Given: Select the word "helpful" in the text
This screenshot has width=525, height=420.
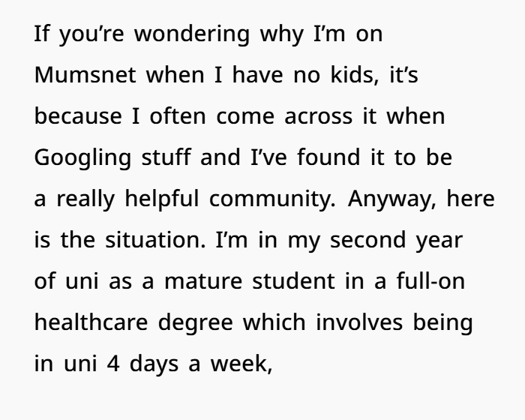Looking at the screenshot, I should pyautogui.click(x=162, y=199).
